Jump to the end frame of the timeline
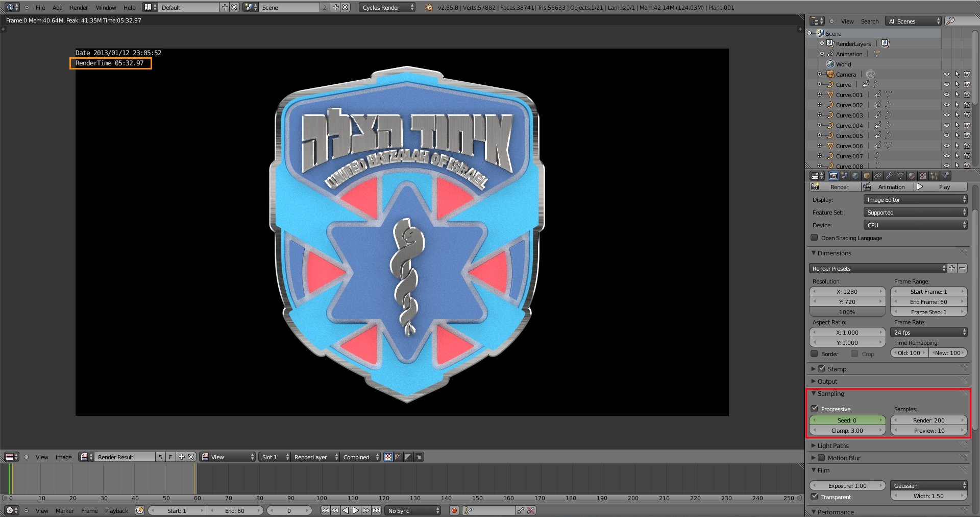This screenshot has height=517, width=980. coord(376,510)
